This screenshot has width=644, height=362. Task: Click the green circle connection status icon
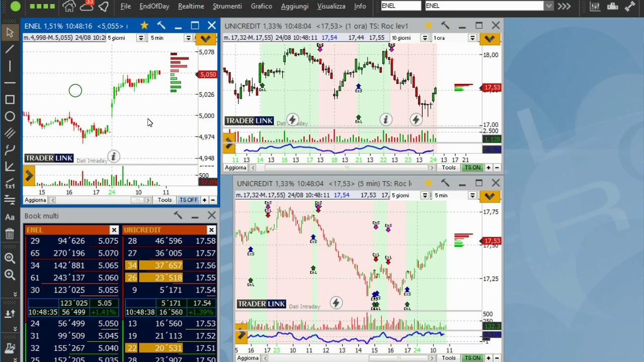point(15,7)
